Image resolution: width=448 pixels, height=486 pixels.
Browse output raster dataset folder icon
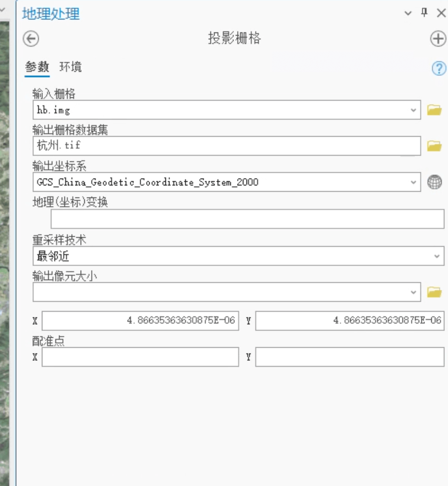coord(434,146)
